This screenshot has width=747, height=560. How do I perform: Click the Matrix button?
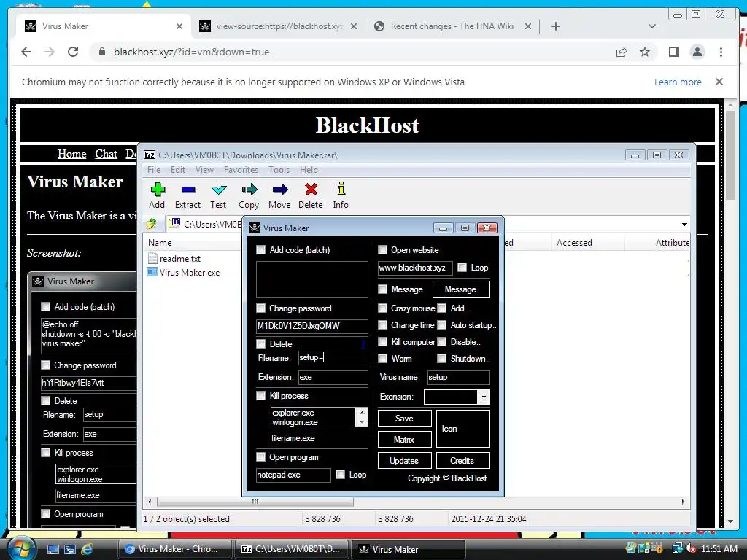click(x=404, y=440)
